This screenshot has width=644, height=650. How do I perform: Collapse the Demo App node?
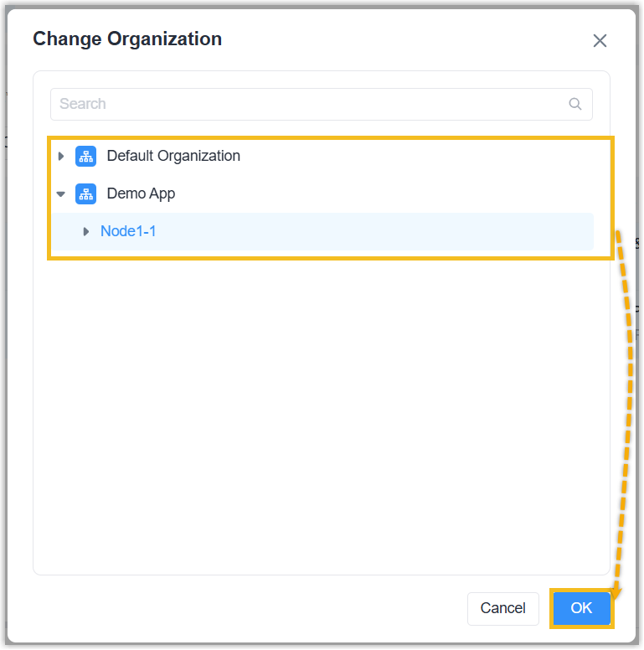pos(60,193)
